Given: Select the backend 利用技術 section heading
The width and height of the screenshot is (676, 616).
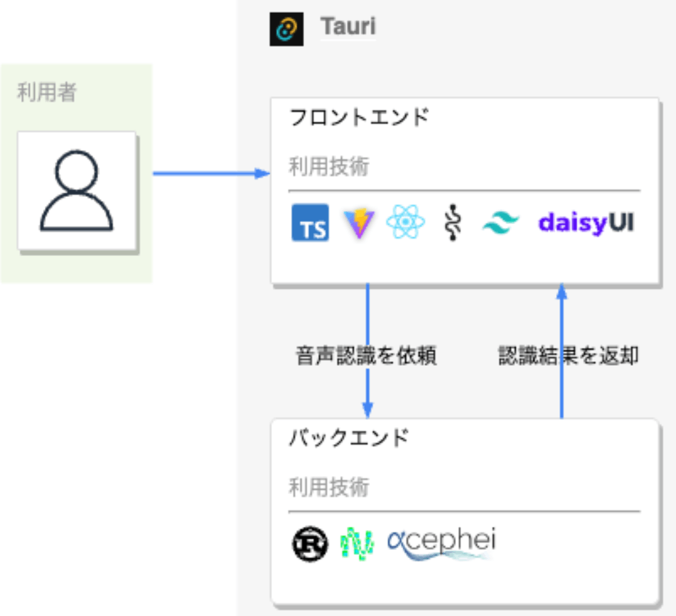Looking at the screenshot, I should [329, 488].
